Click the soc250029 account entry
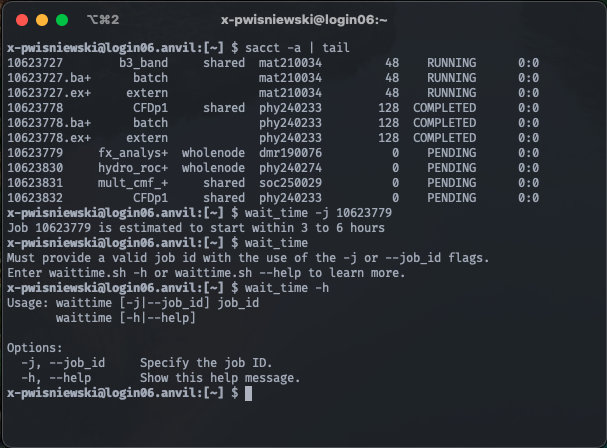Image resolution: width=607 pixels, height=448 pixels. point(290,183)
